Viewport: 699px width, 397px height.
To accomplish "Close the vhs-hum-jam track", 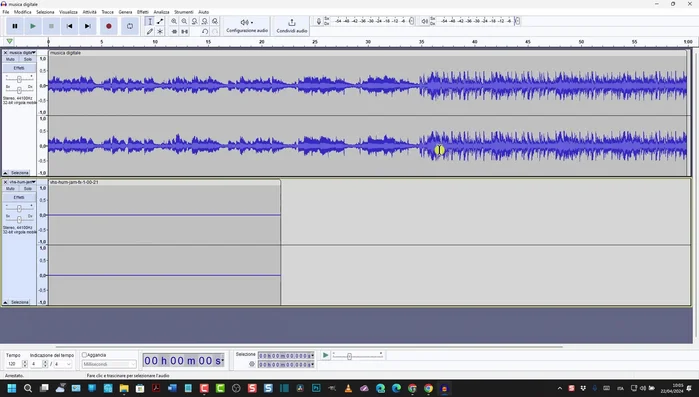I will pos(5,182).
